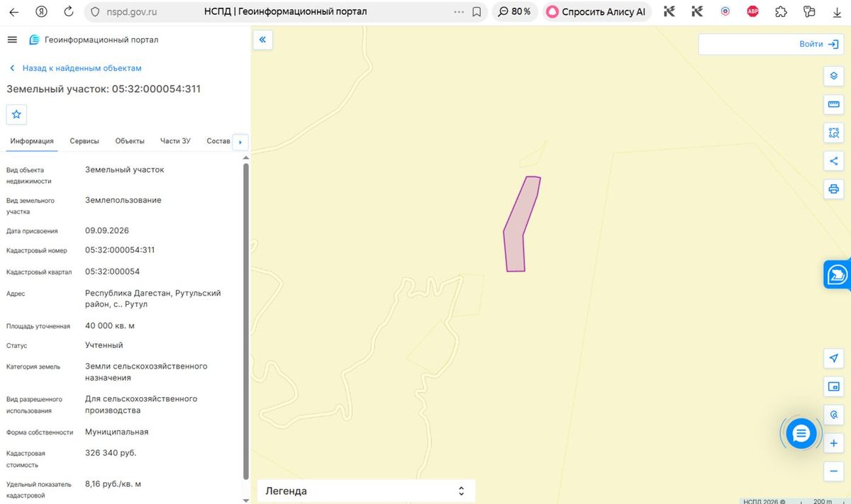
Task: Zoom in on the map
Action: [834, 443]
